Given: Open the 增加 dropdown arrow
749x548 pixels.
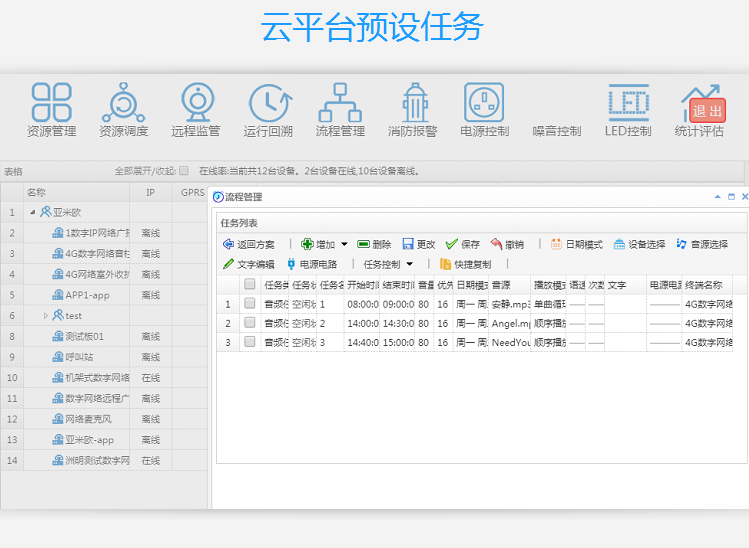Looking at the screenshot, I should [344, 244].
